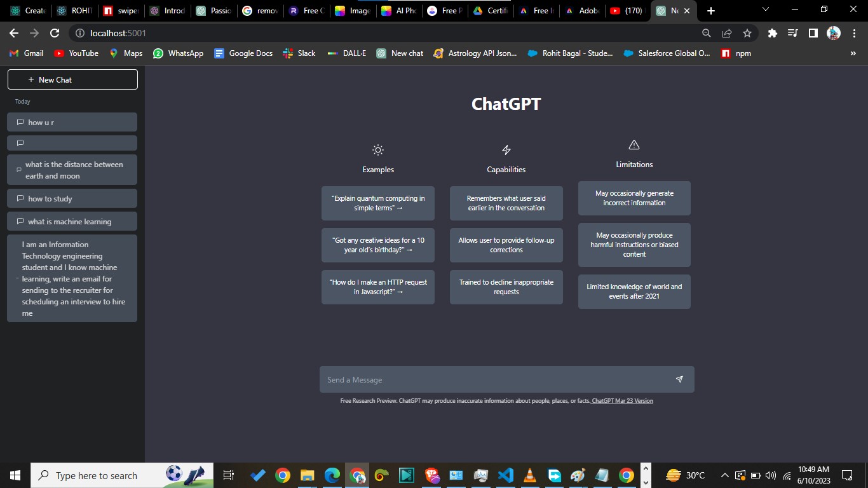
Task: Open the DALL·E bookmark
Action: [x=347, y=53]
